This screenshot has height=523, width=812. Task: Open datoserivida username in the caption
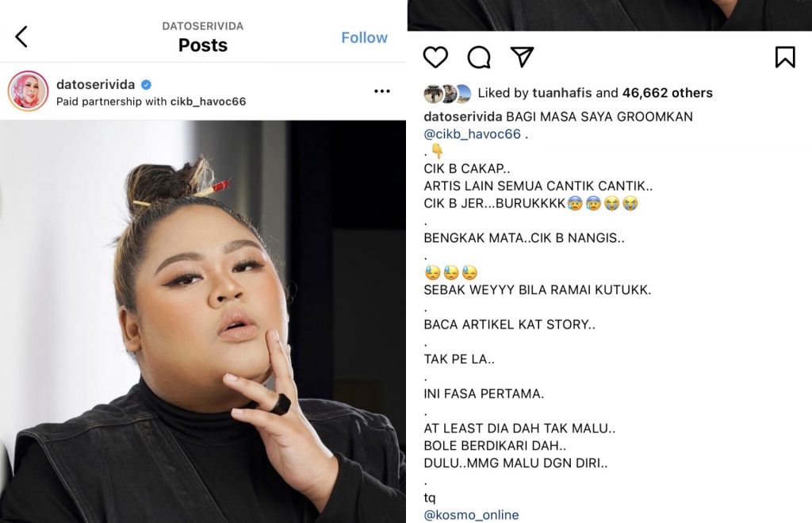pos(463,117)
